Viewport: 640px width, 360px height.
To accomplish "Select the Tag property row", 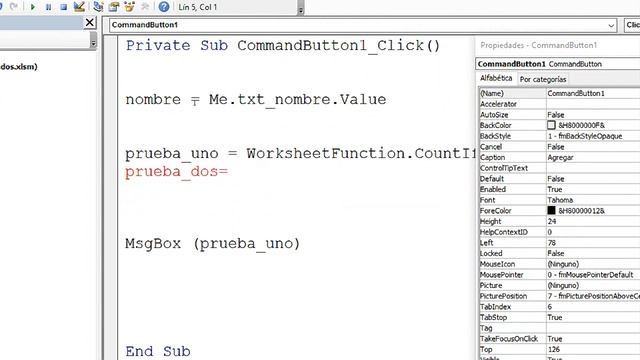I will pos(560,328).
